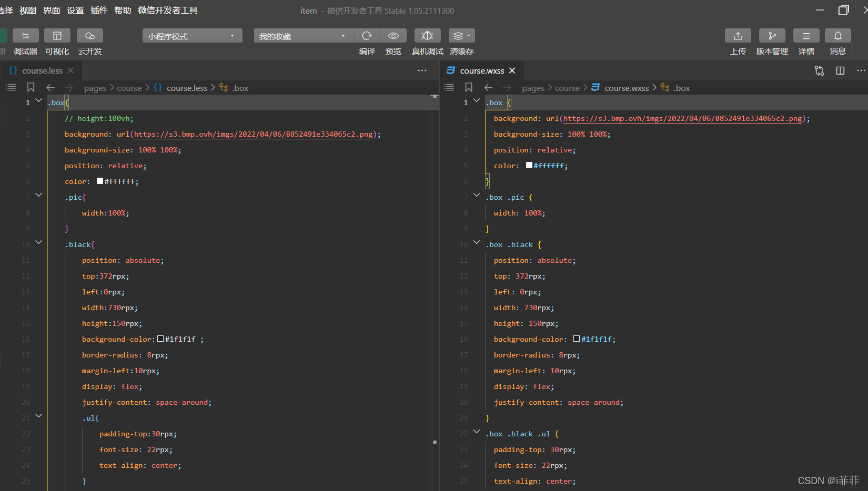Open the 插件 menu
The width and height of the screenshot is (868, 491).
pos(99,11)
